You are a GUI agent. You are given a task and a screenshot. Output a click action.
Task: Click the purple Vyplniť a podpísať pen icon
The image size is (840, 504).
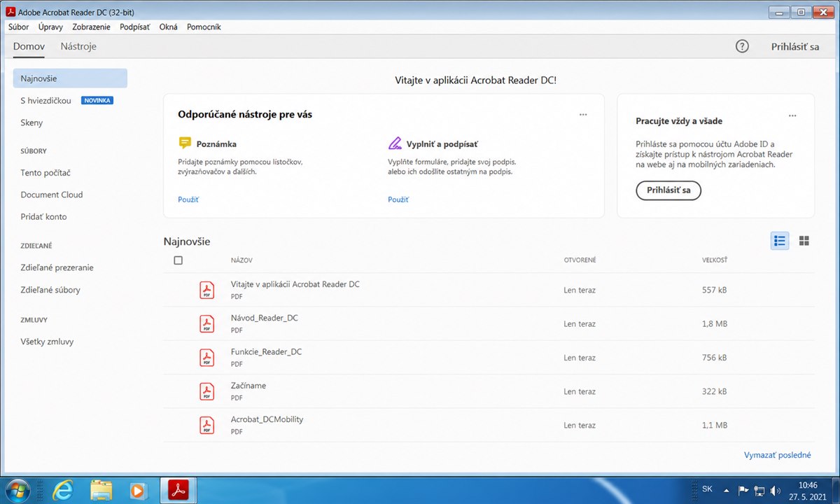point(395,143)
